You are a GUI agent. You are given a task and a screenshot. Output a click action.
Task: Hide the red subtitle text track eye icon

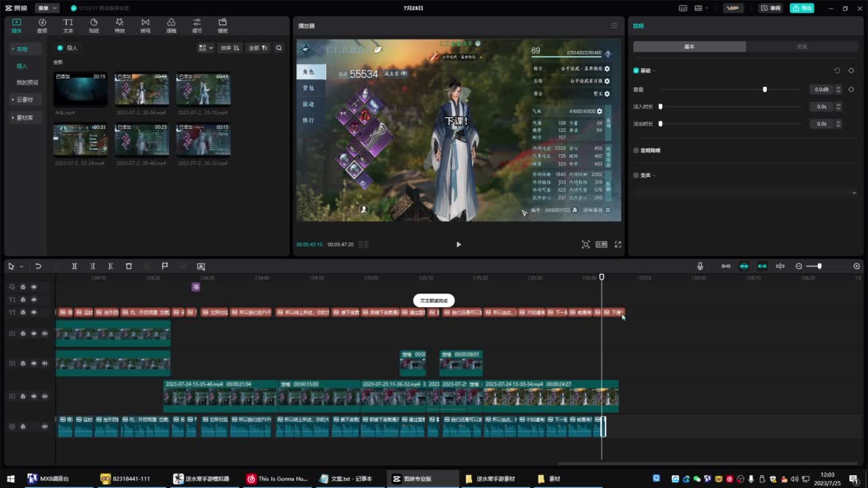(x=34, y=312)
